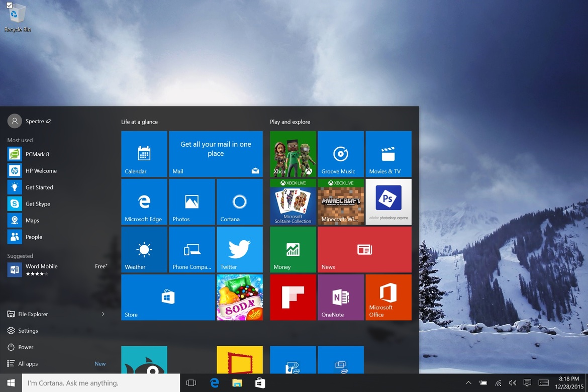Launch Microsoft Solitaire Collection tile
The image size is (588, 392).
[293, 202]
